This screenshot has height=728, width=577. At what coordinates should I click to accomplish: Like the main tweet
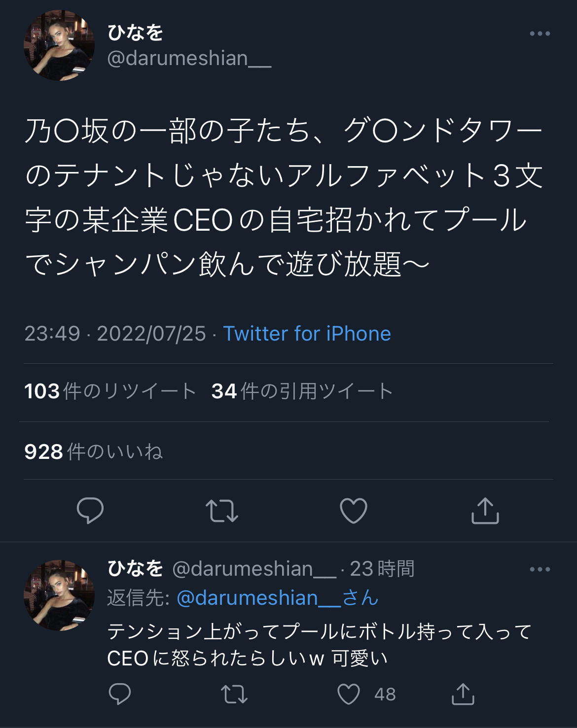click(354, 511)
